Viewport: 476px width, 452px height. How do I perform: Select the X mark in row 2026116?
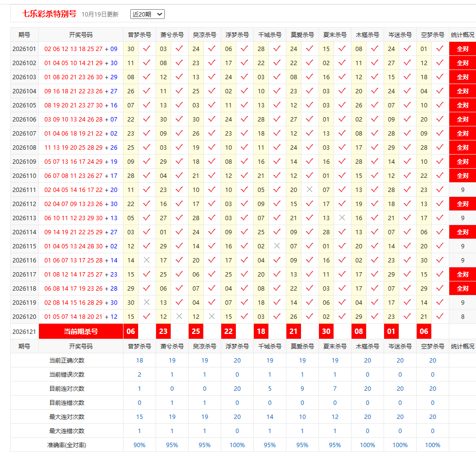coord(147,260)
